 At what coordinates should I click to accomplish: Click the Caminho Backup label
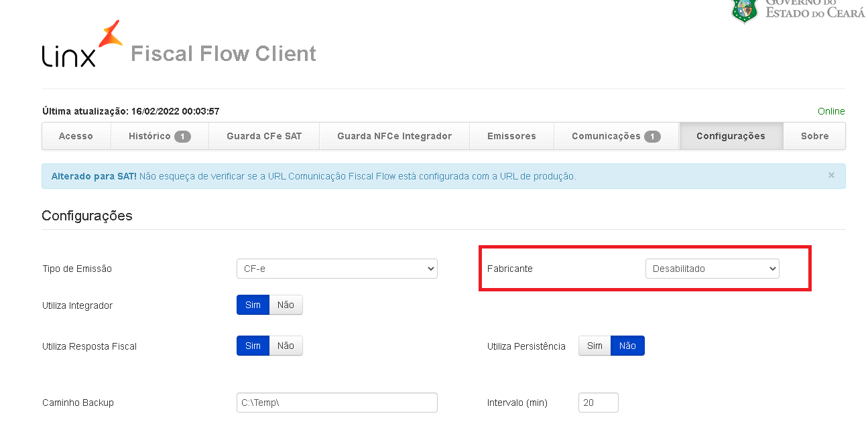(x=78, y=403)
